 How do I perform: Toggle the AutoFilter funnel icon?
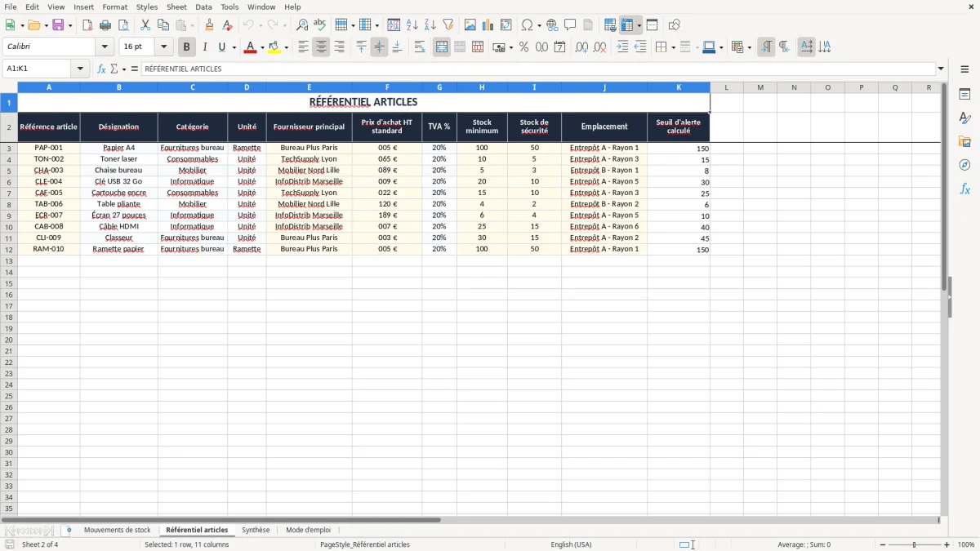pyautogui.click(x=448, y=25)
